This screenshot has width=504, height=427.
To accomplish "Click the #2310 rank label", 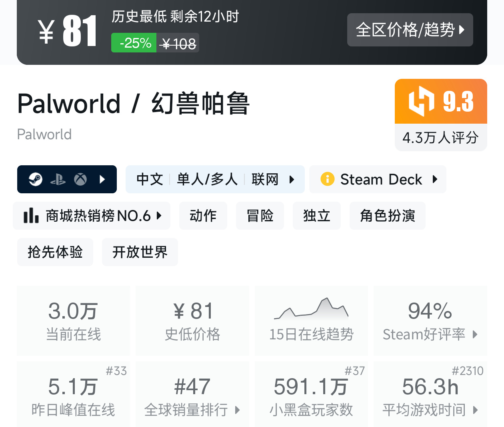I will [468, 371].
